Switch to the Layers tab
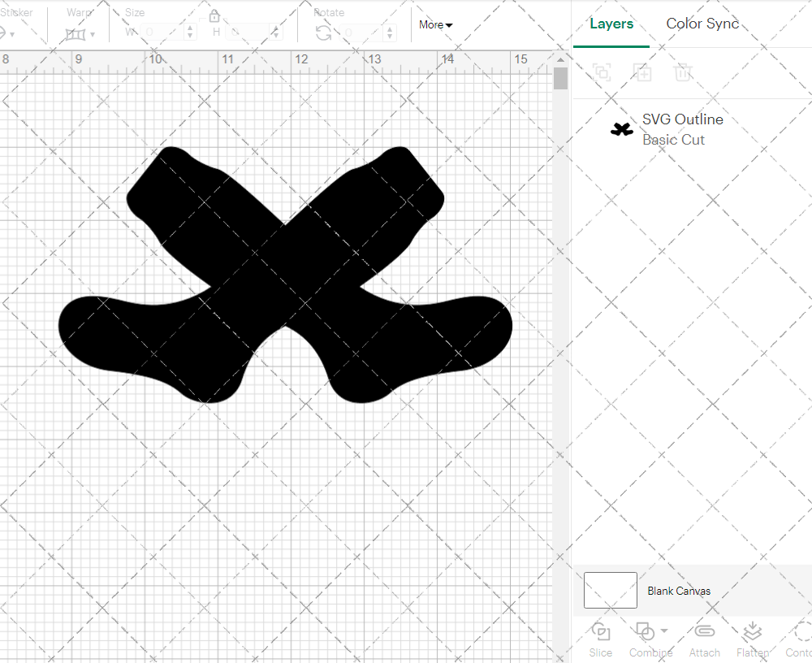This screenshot has width=812, height=663. click(611, 24)
